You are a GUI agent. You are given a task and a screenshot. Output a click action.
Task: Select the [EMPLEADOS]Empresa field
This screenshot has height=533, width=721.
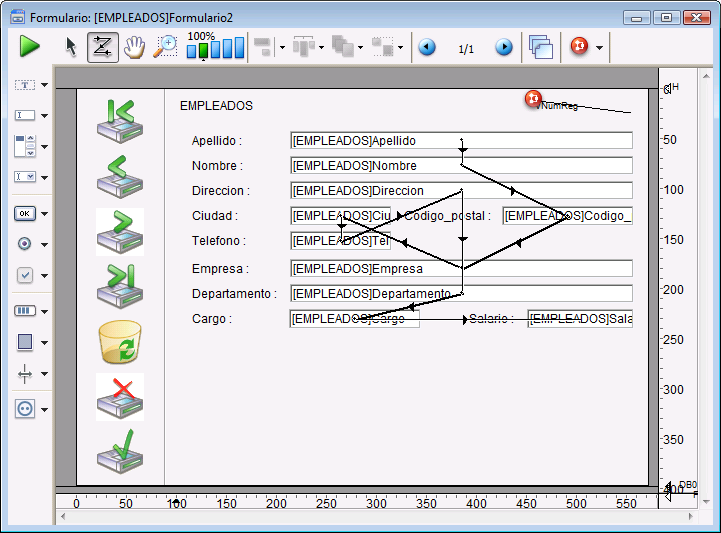[461, 268]
